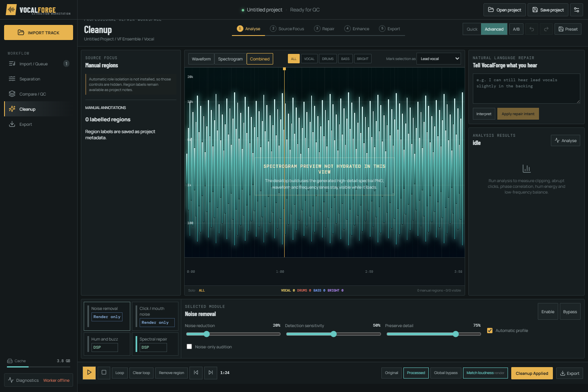
Task: Click the settings sliders icon in the top bar
Action: [x=576, y=10]
